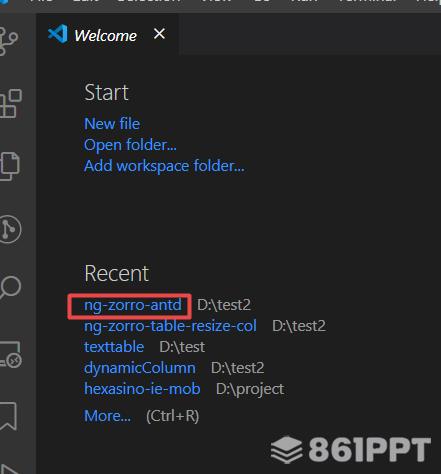This screenshot has width=441, height=474.
Task: Open recent folder texttable
Action: tap(114, 347)
